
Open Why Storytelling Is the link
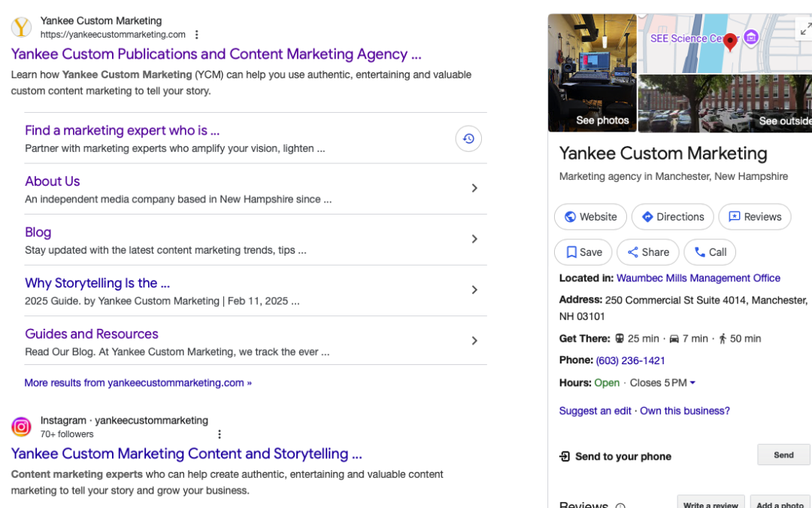point(97,283)
